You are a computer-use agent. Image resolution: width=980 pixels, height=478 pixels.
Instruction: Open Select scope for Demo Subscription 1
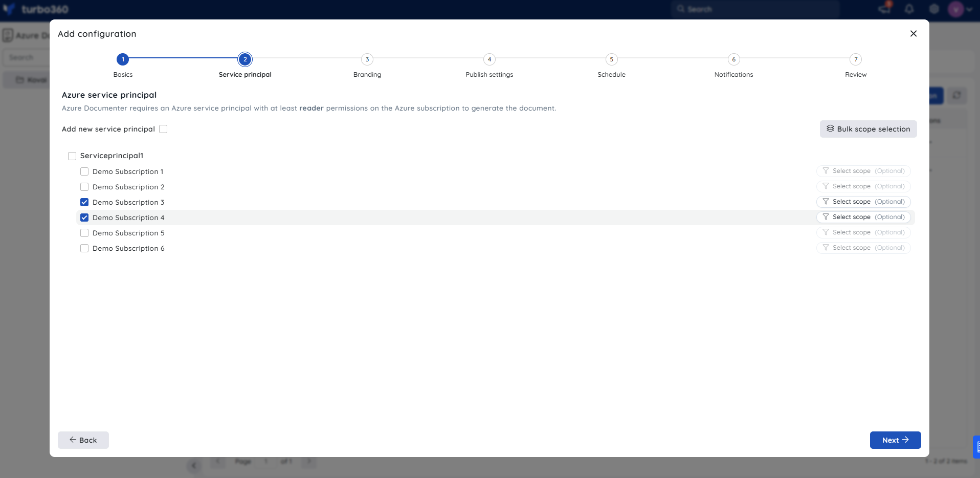coord(863,171)
